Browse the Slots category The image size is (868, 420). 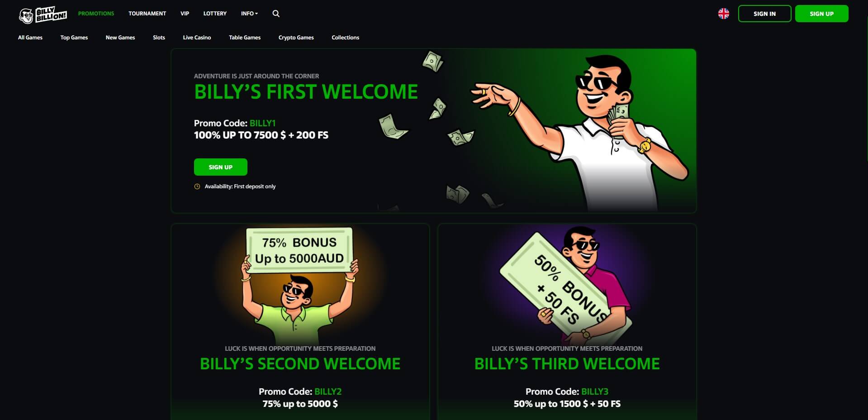[x=159, y=38]
